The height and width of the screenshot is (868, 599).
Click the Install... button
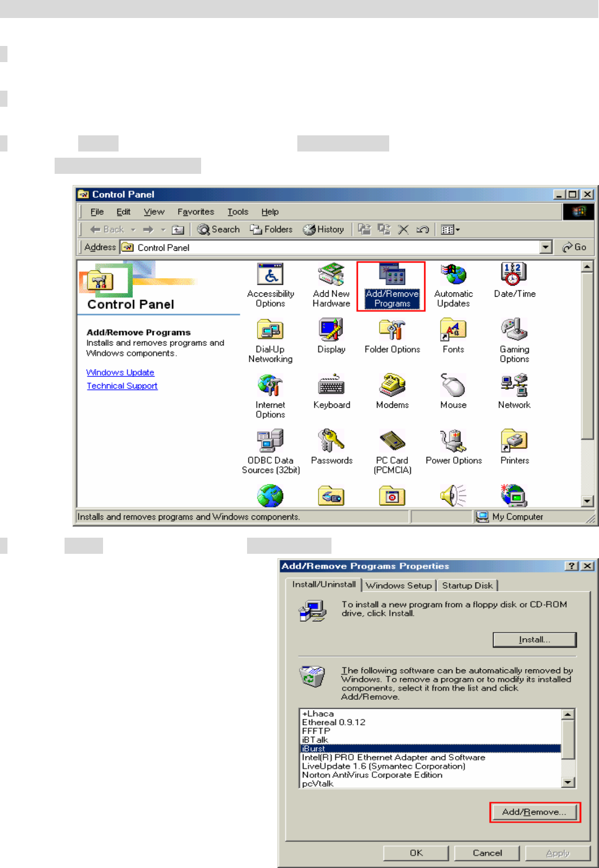(534, 640)
